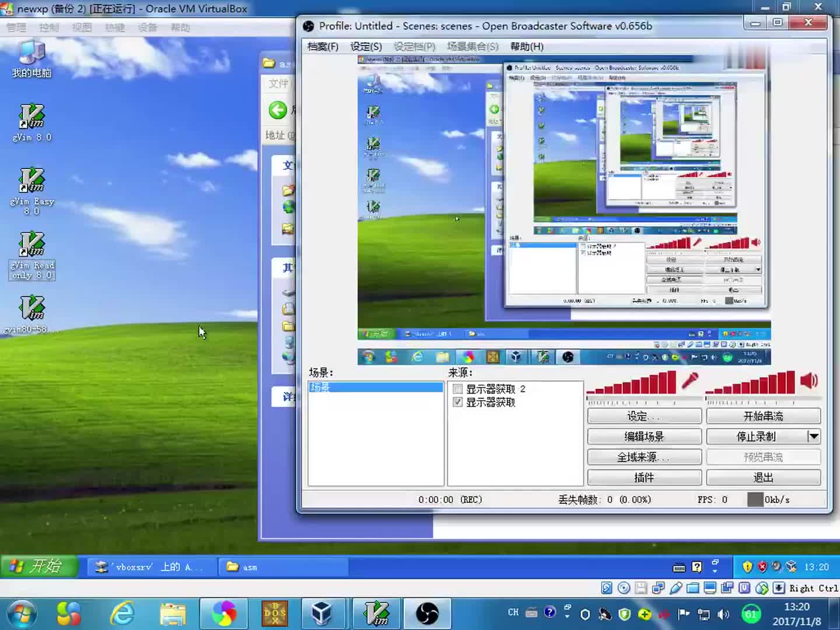Open VirtualBox 设备 menu
The image size is (840, 630).
[x=148, y=27]
